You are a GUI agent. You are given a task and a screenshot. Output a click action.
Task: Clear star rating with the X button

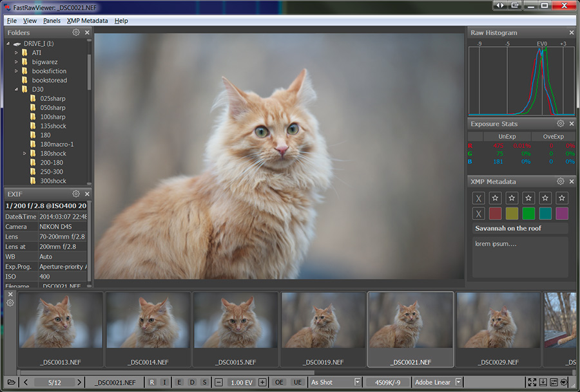coord(478,198)
